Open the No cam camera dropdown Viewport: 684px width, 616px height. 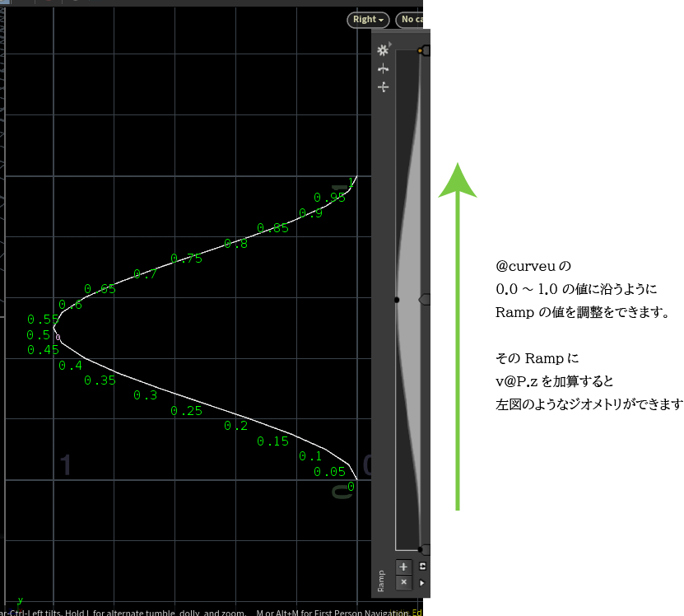click(410, 20)
